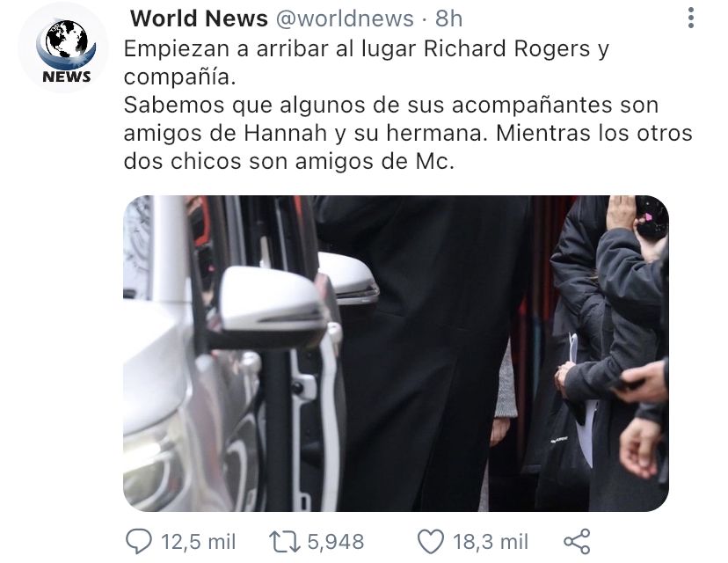This screenshot has height=563, width=728.
Task: View the 18,3 mil likes count
Action: (x=491, y=542)
